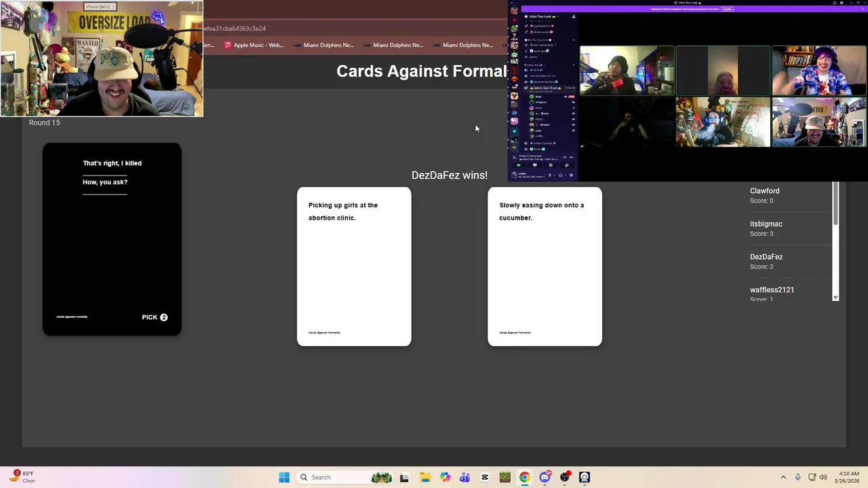Select the top-right video tile with purple-haired user
Screen dimensions: 868x488
[x=818, y=70]
